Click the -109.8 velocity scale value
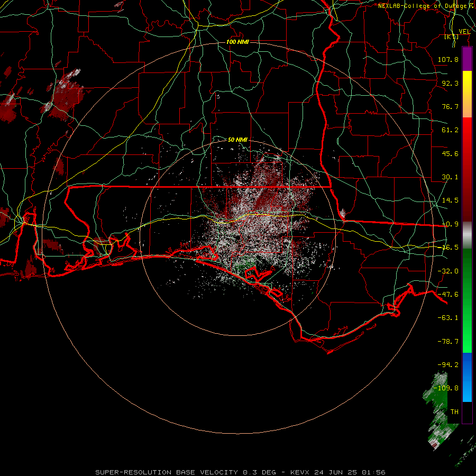This screenshot has width=476, height=476. click(x=446, y=388)
